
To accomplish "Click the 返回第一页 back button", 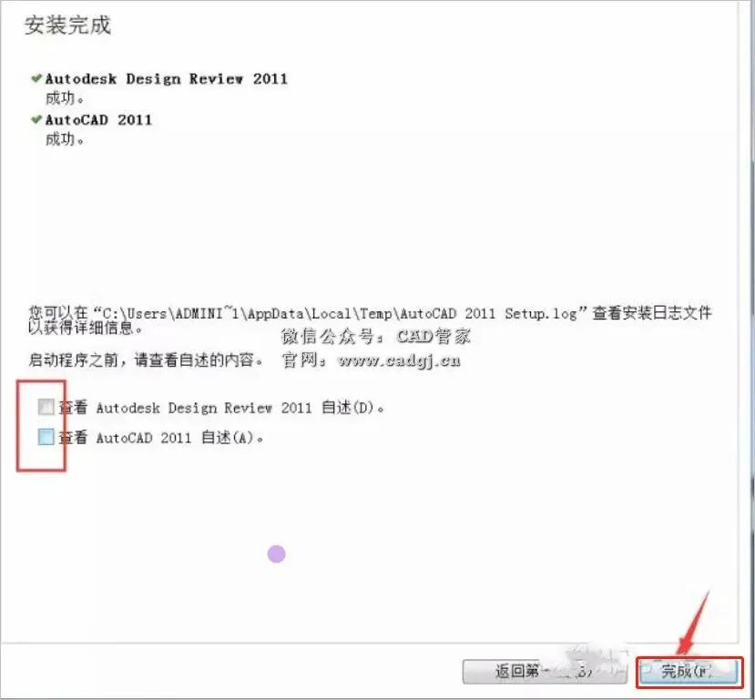I will [x=545, y=672].
